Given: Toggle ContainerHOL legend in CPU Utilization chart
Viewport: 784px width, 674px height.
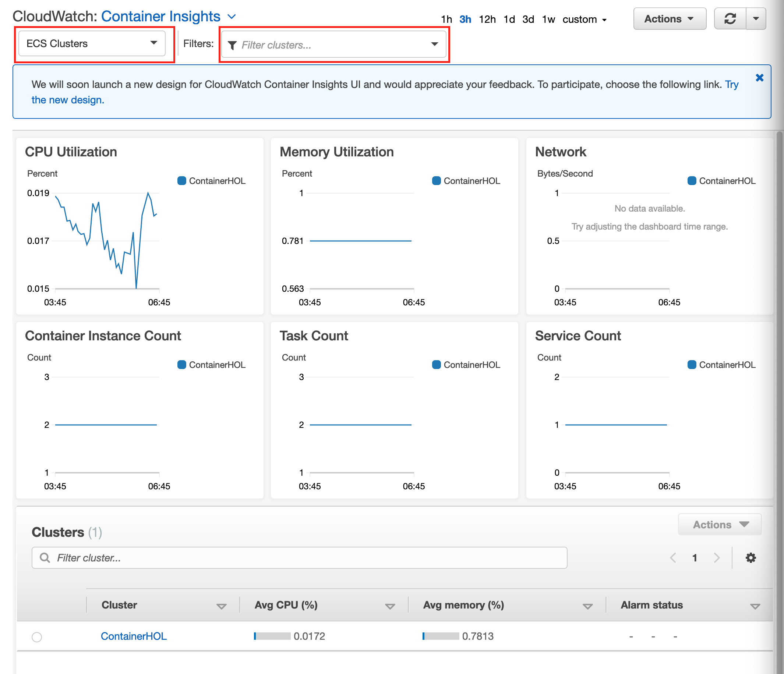Looking at the screenshot, I should tap(212, 181).
